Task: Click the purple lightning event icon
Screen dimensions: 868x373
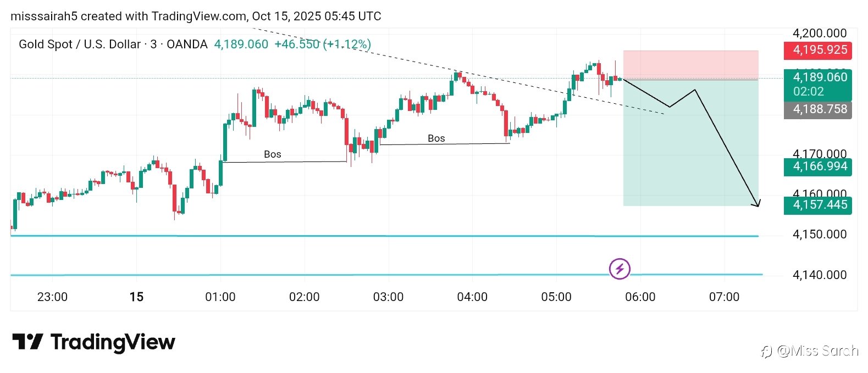Action: tap(620, 269)
